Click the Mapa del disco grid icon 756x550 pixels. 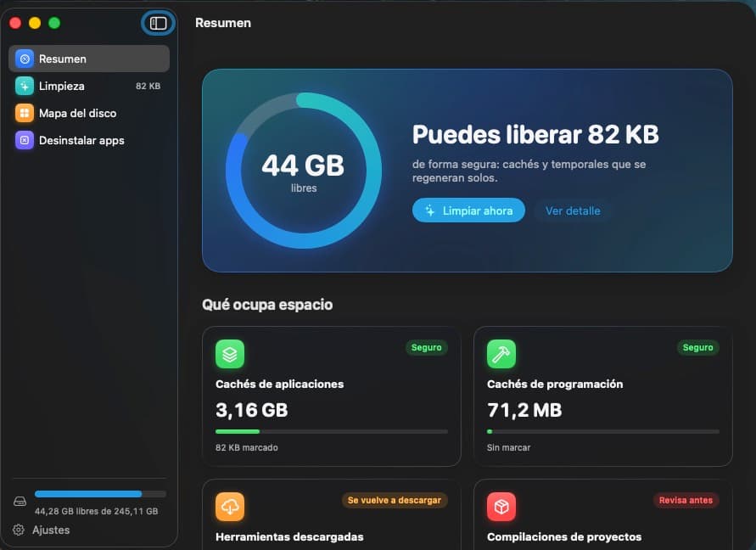pyautogui.click(x=25, y=113)
